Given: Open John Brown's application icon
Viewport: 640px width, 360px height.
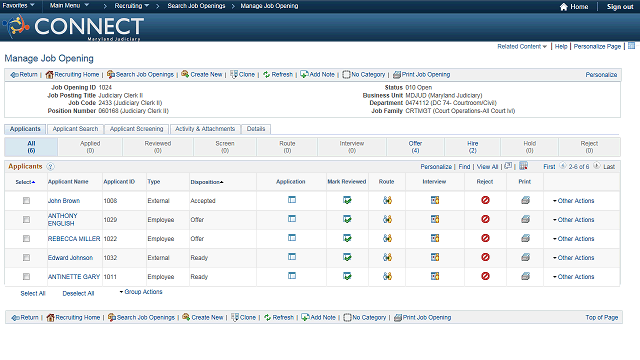Looking at the screenshot, I should tap(291, 200).
